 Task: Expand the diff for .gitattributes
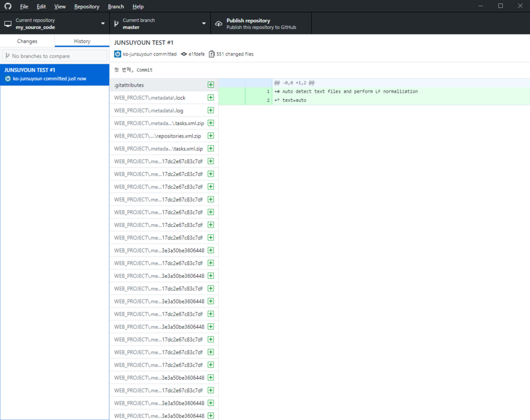[211, 84]
